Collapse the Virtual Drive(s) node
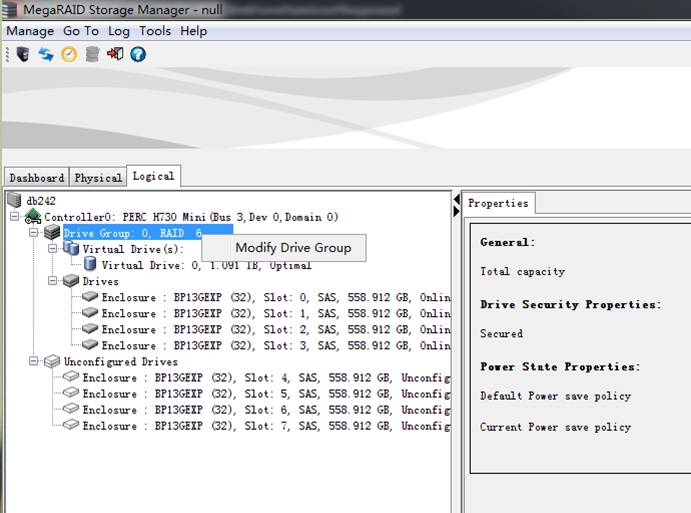 click(52, 249)
